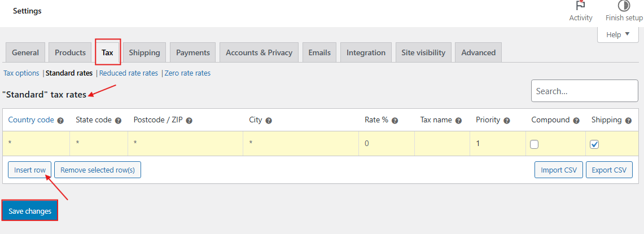Click the Import CSV button
The width and height of the screenshot is (644, 234).
pyautogui.click(x=559, y=170)
